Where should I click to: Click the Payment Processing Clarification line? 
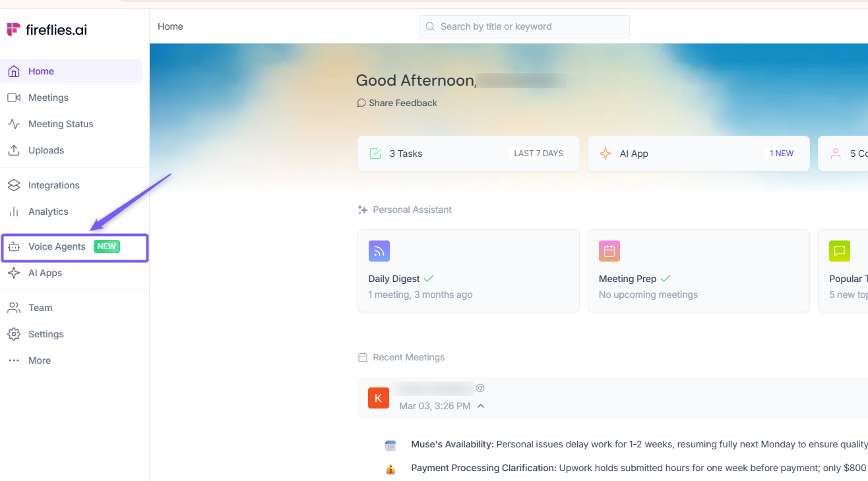638,468
